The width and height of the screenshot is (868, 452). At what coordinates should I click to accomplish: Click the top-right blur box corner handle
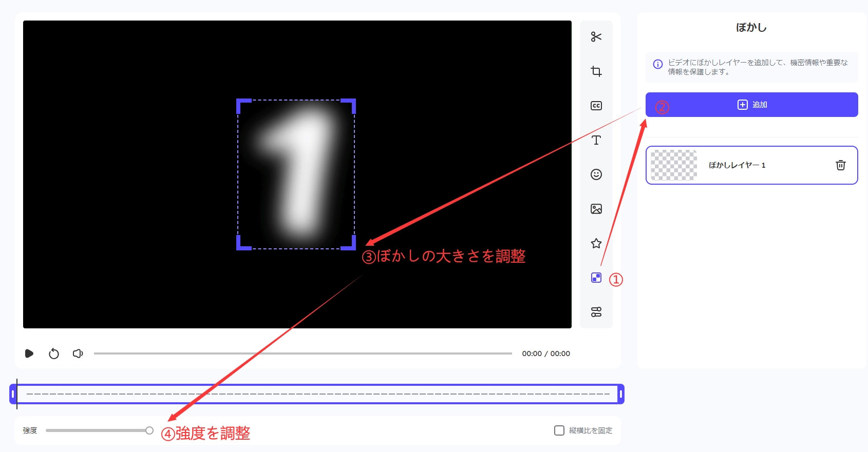352,103
